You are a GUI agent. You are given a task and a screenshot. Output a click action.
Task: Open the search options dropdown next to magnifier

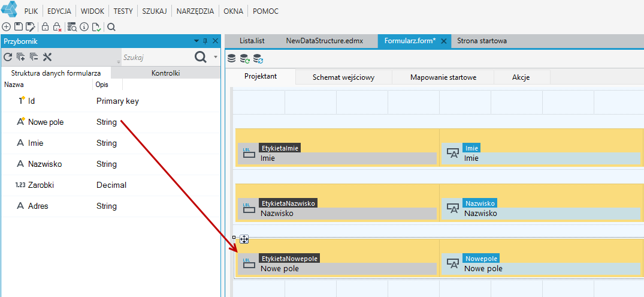[216, 57]
